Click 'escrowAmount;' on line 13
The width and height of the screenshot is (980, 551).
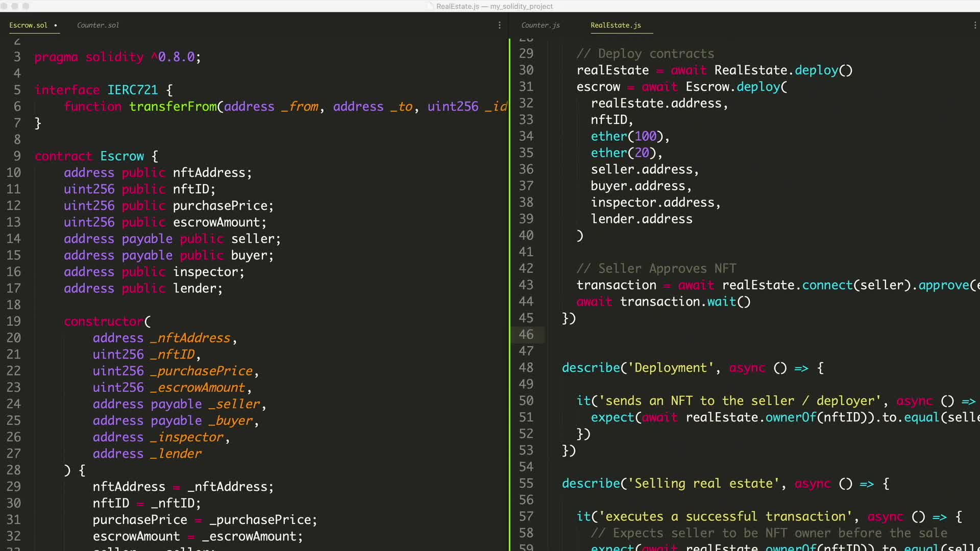point(219,222)
